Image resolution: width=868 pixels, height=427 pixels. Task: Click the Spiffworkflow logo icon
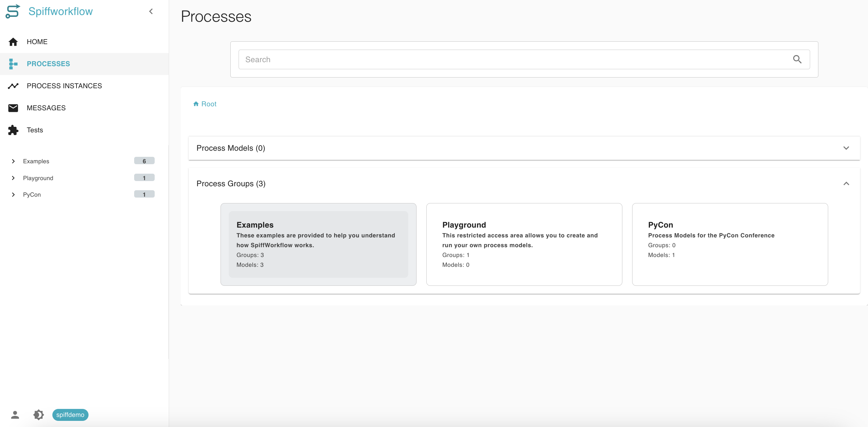(x=13, y=11)
